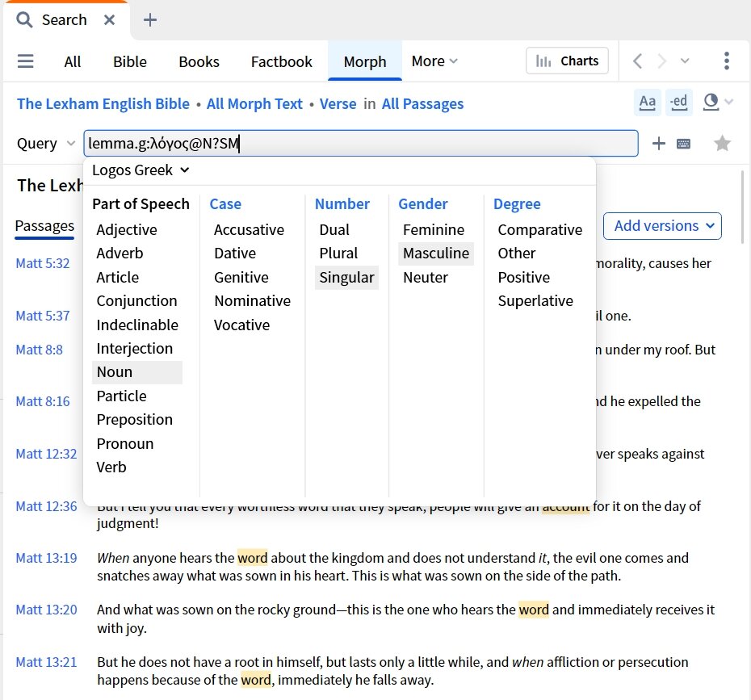The width and height of the screenshot is (751, 700).
Task: Change Verse search scope link
Action: [x=338, y=104]
